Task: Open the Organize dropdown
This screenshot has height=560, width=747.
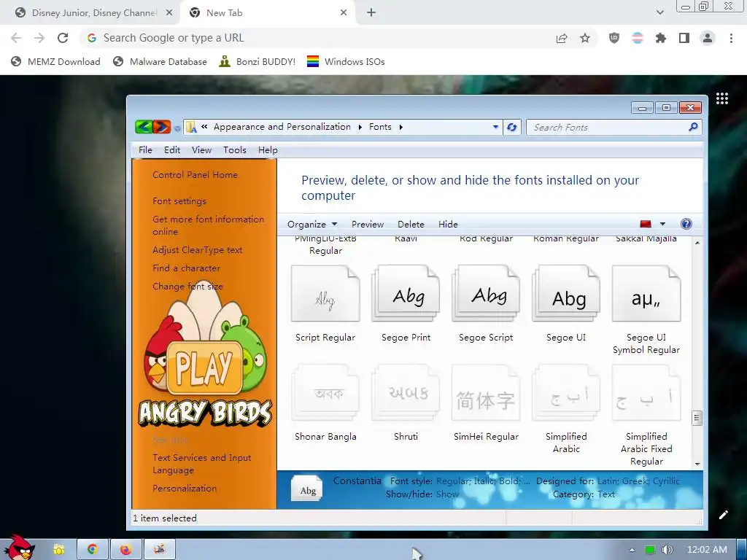Action: [312, 224]
